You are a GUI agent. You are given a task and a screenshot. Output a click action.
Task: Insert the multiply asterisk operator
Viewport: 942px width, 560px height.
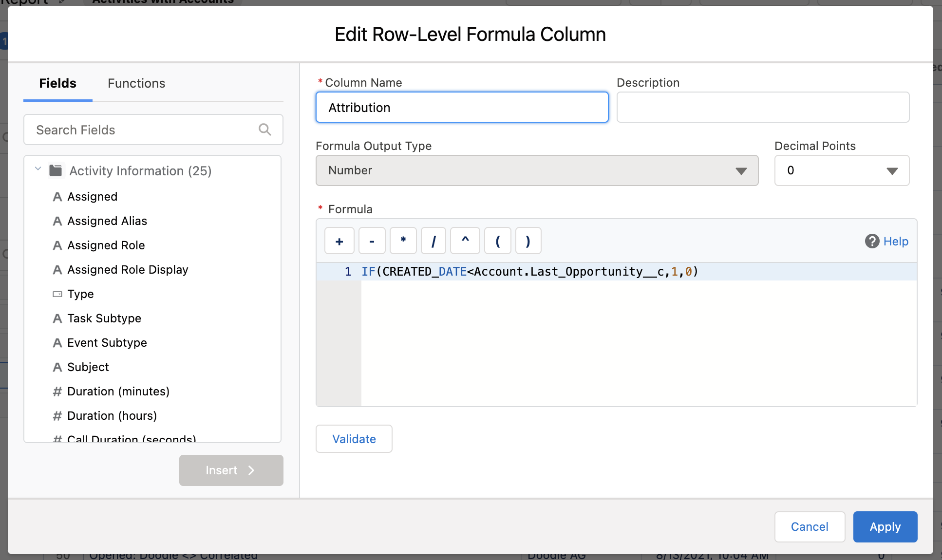(403, 241)
